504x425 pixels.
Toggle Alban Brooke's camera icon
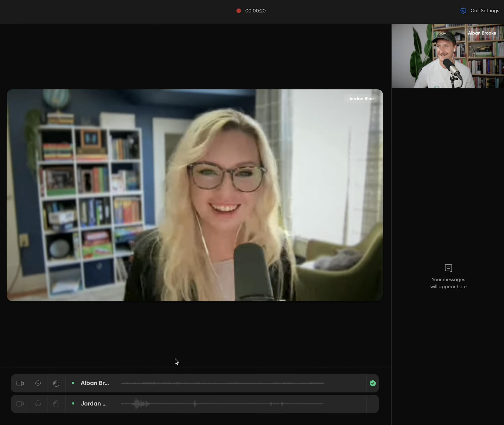click(x=20, y=383)
